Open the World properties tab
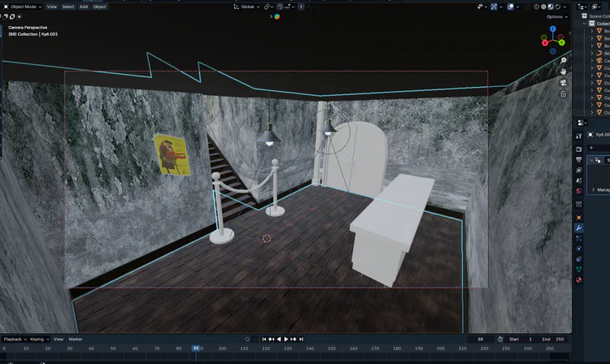 pyautogui.click(x=579, y=191)
